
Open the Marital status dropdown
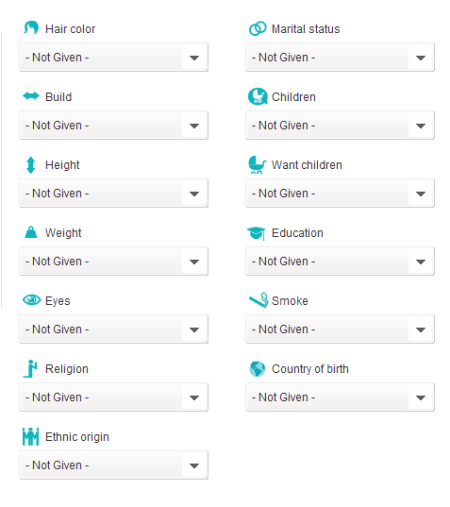[340, 57]
